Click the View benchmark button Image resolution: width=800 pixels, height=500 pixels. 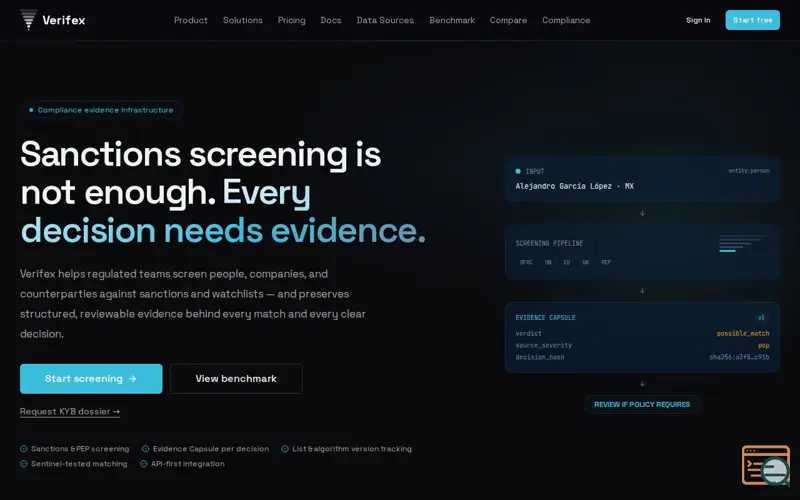pyautogui.click(x=236, y=379)
